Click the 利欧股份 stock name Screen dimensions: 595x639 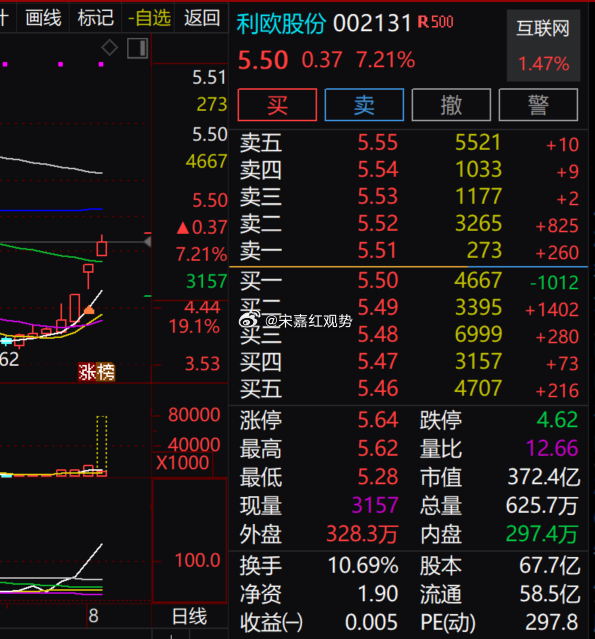(x=281, y=24)
